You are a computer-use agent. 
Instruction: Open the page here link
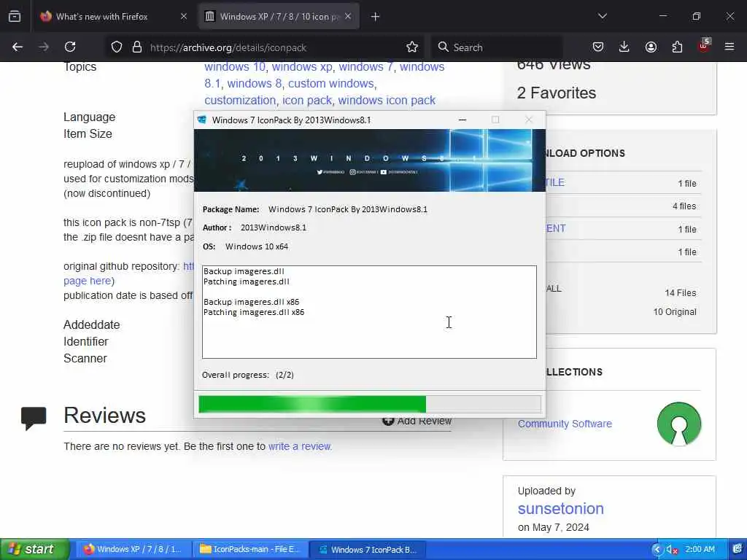tap(88, 281)
